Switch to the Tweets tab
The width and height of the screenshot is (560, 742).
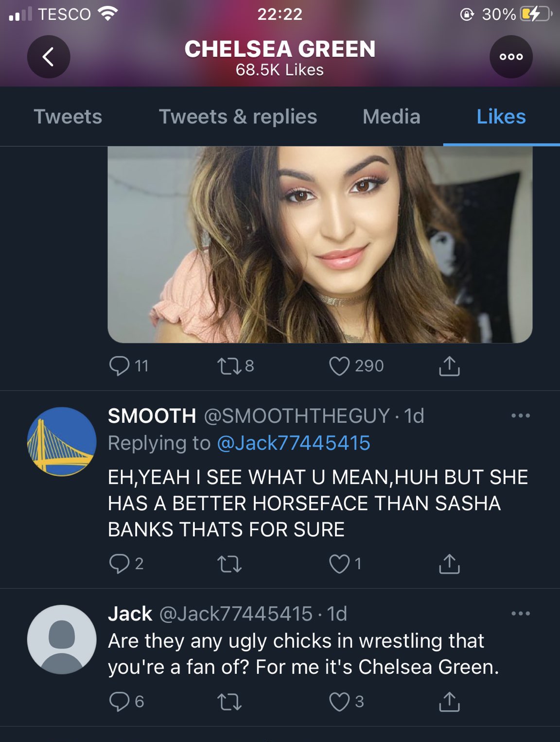coord(68,117)
